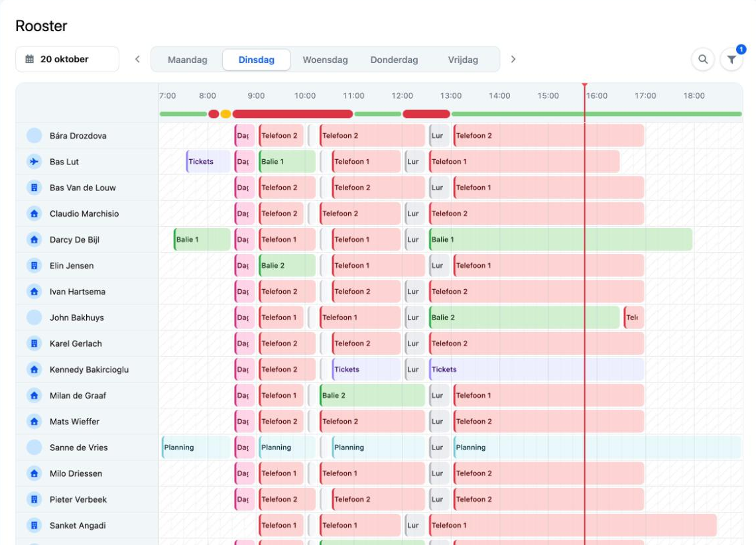Viewport: 756px width, 545px height.
Task: Open Elin Jensen's Balie 2 shift
Action: pyautogui.click(x=287, y=265)
